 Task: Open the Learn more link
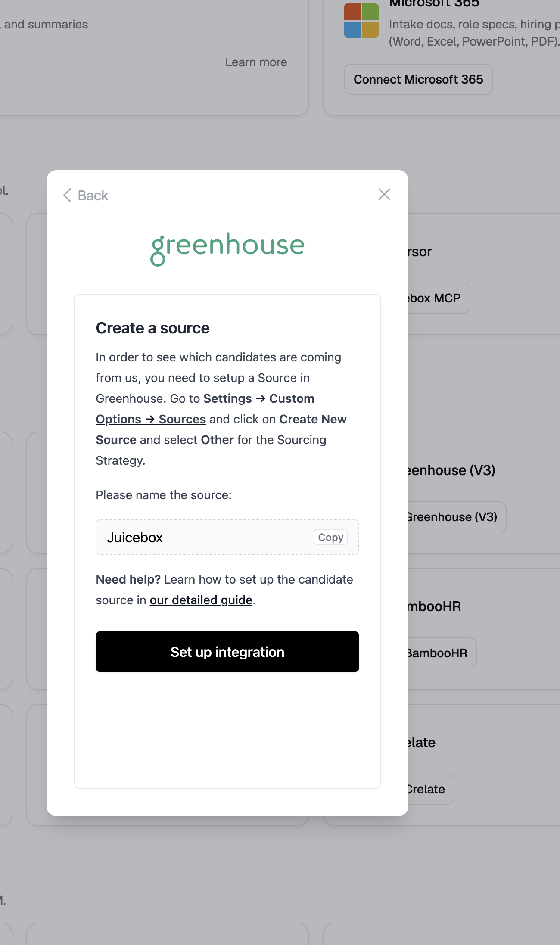256,62
